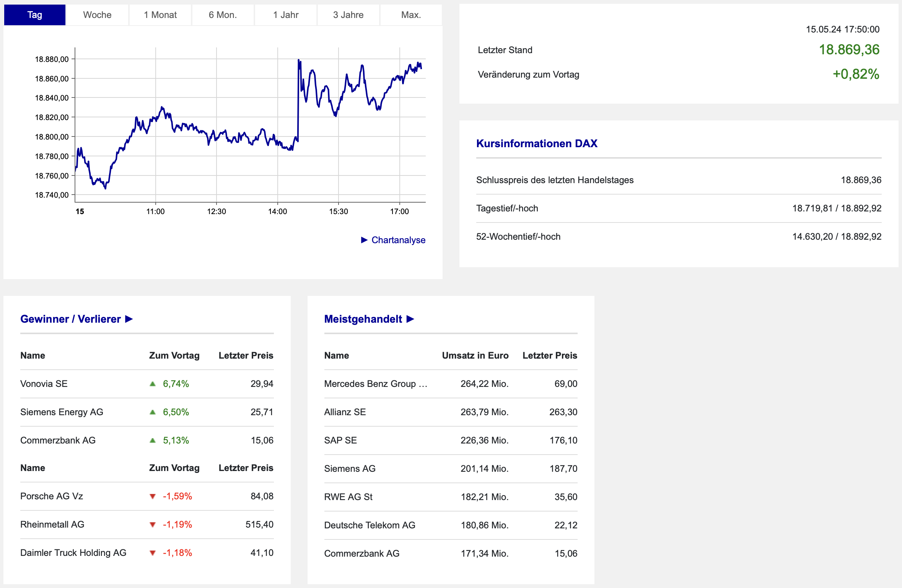Open the Chartanalyse link
This screenshot has width=902, height=588.
pyautogui.click(x=398, y=240)
